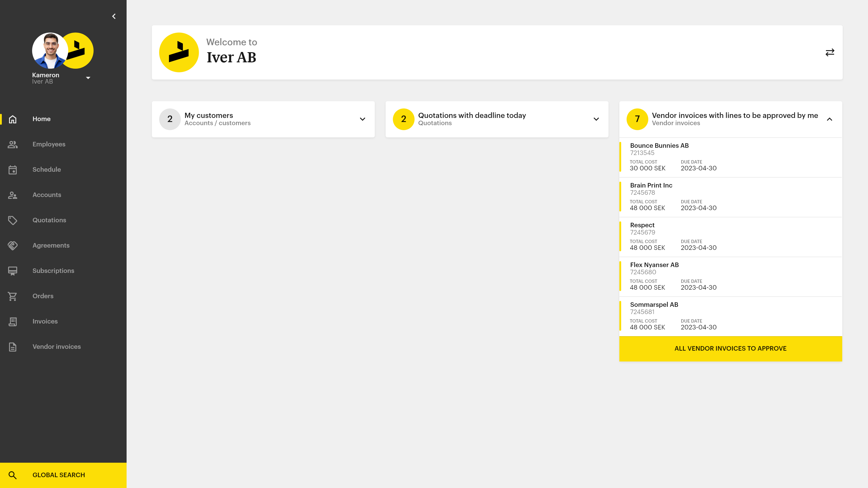The image size is (868, 488).
Task: Click the Employees people icon in sidebar
Action: coord(12,145)
